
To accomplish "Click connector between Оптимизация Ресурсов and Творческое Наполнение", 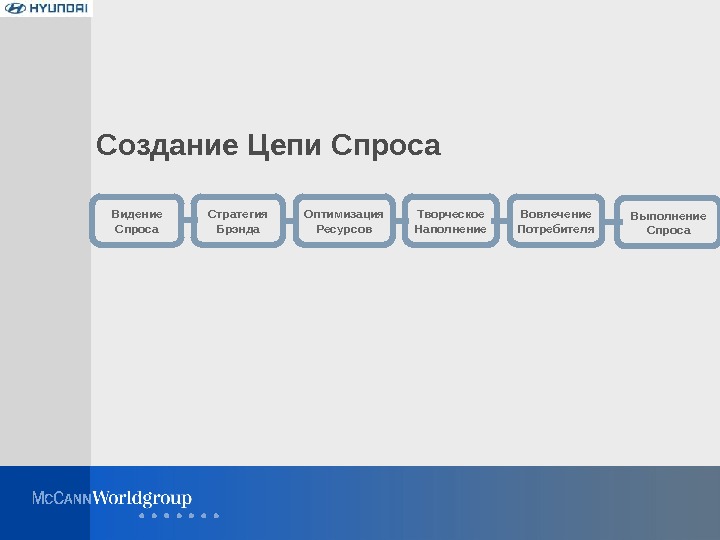I will [399, 221].
